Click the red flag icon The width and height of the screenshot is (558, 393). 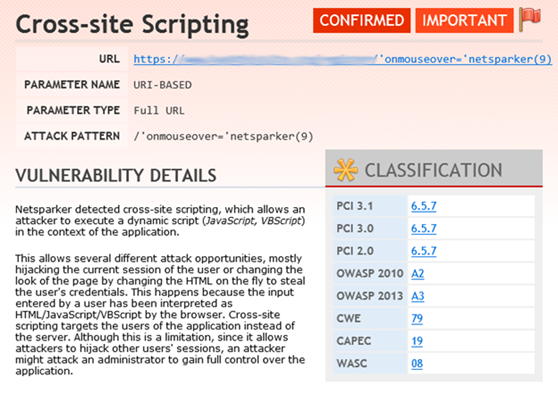coord(530,19)
